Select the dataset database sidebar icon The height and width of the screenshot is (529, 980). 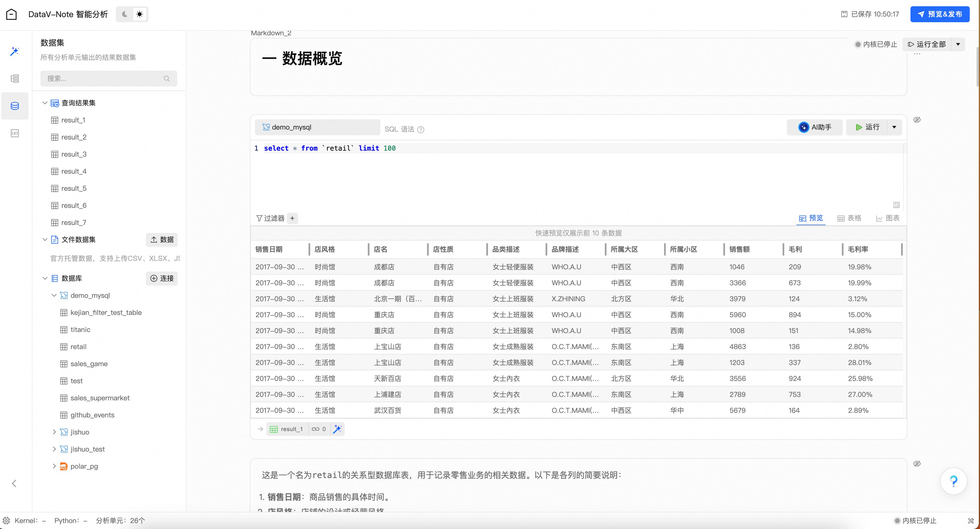[x=15, y=106]
